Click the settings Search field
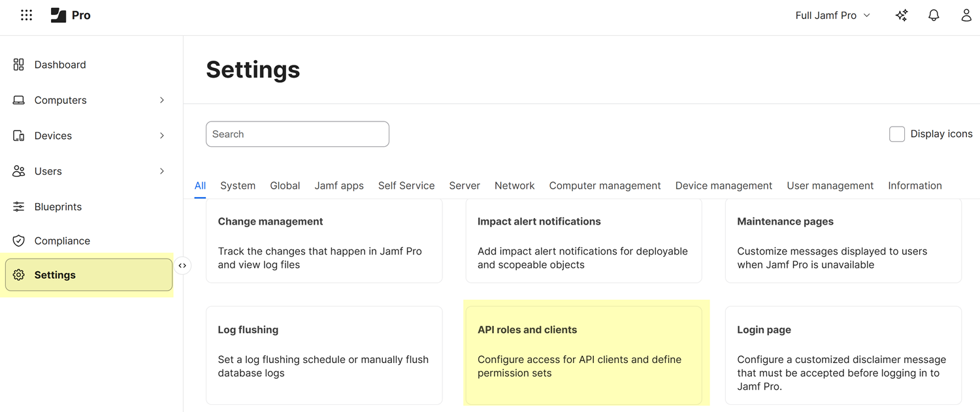This screenshot has height=412, width=980. [x=297, y=134]
